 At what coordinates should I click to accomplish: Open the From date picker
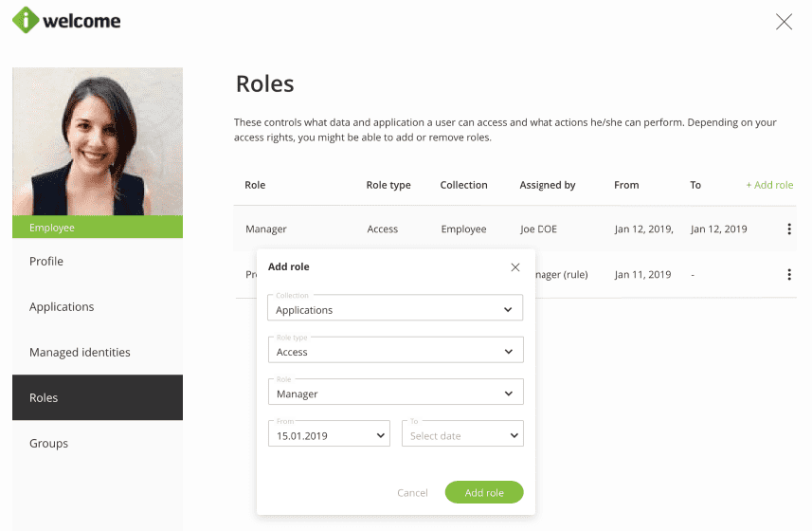pos(329,435)
